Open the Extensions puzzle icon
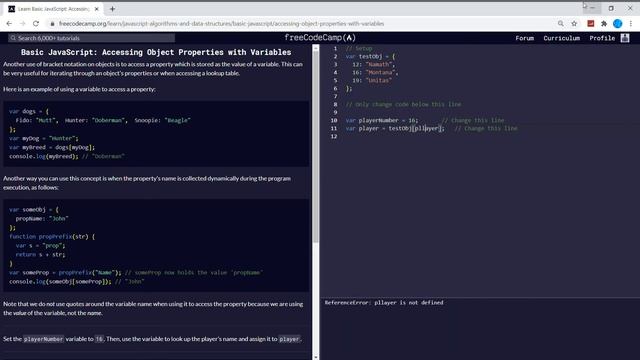The image size is (640, 360). click(x=604, y=24)
